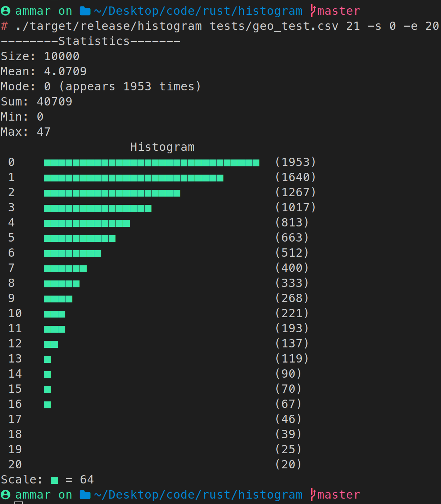Click the Max: 47 statistic
The height and width of the screenshot is (504, 441).
25,132
